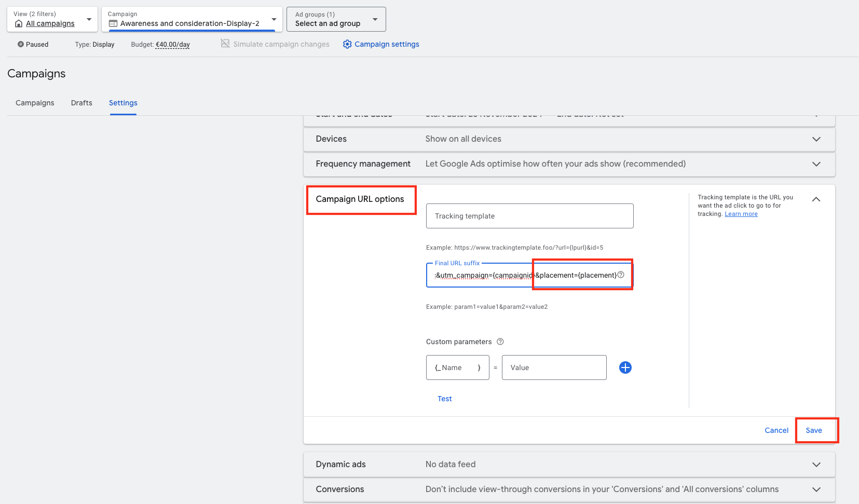Open the Ad groups dropdown
This screenshot has width=859, height=504.
coord(375,19)
